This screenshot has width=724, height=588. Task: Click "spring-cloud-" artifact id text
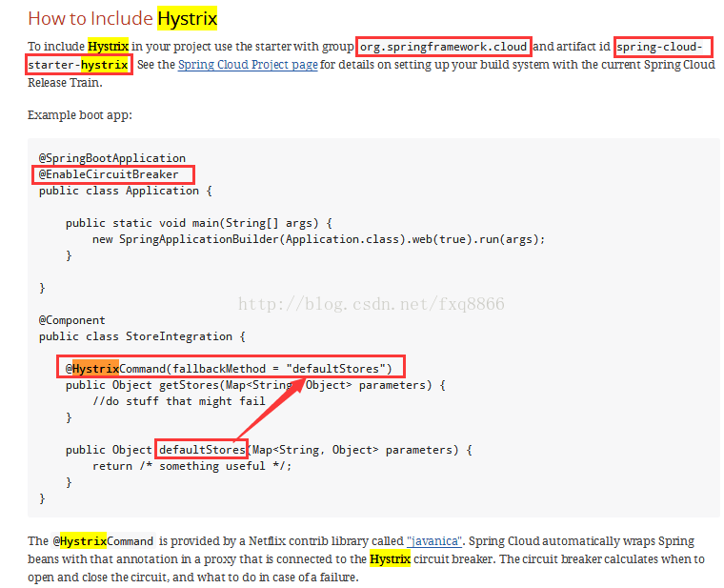pyautogui.click(x=659, y=47)
